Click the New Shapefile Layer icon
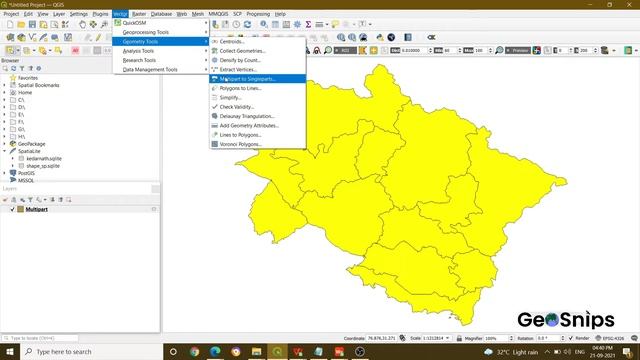Screen dimensions: 640x360 pyautogui.click(x=32, y=38)
